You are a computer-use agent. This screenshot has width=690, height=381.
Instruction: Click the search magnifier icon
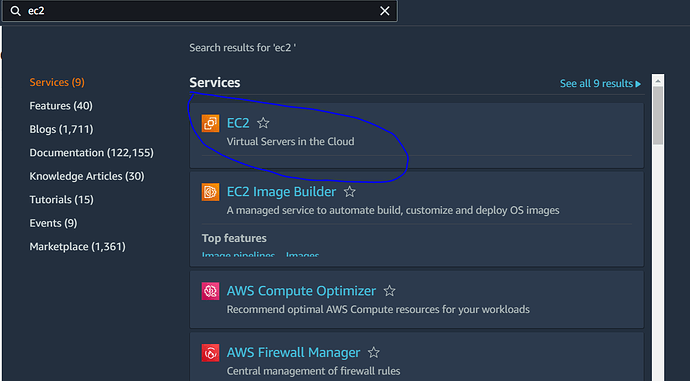click(x=15, y=11)
